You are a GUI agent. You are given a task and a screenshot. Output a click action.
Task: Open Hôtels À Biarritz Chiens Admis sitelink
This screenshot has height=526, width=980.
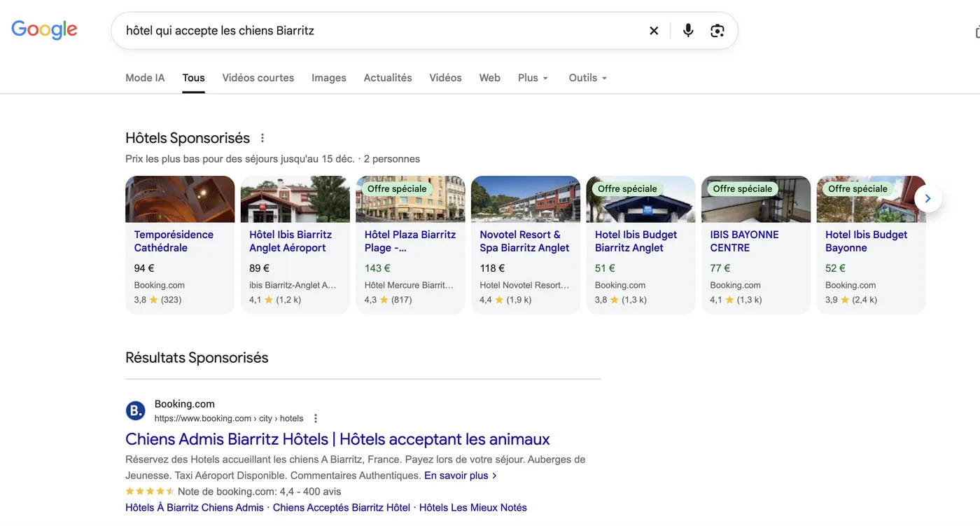[195, 508]
